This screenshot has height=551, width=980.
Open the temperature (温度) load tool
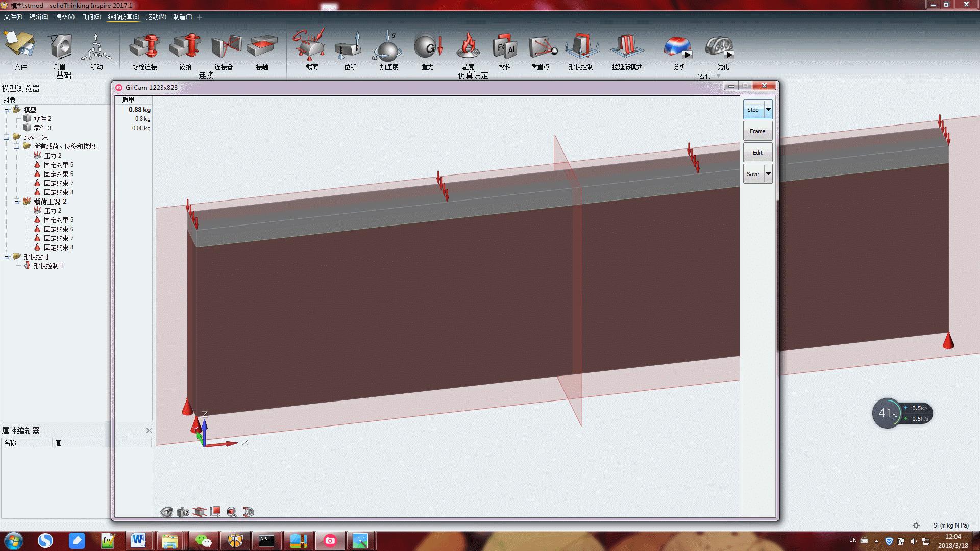(468, 47)
